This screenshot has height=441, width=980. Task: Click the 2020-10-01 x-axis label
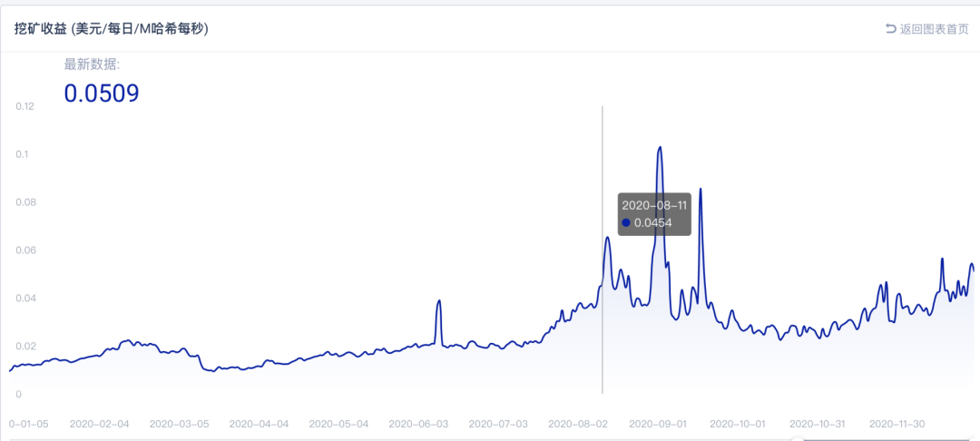737,424
